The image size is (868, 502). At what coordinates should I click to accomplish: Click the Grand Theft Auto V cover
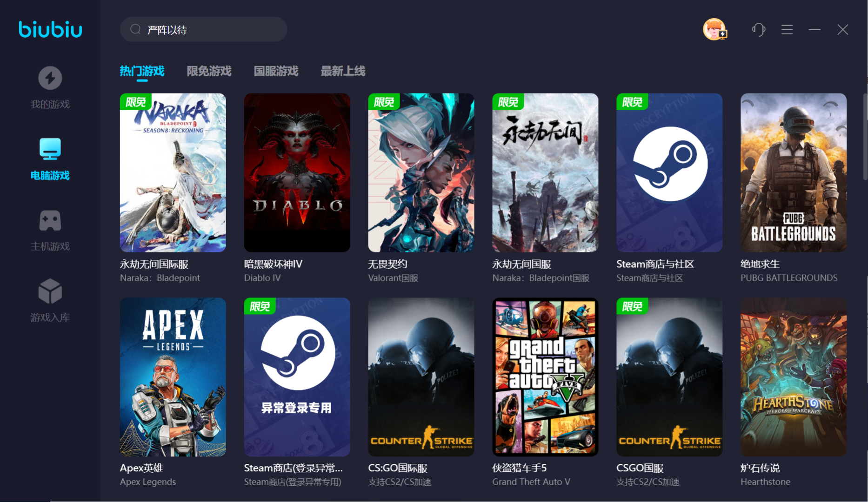[x=545, y=377]
